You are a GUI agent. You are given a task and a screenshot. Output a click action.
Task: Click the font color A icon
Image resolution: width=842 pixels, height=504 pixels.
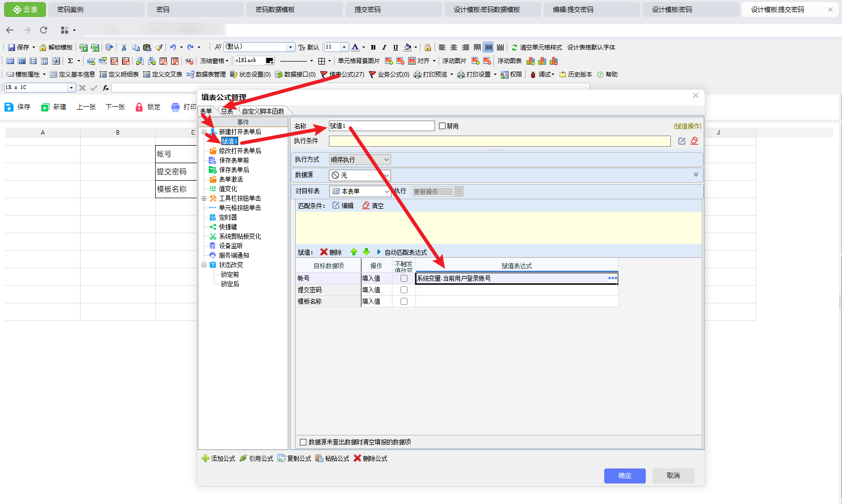(x=355, y=48)
